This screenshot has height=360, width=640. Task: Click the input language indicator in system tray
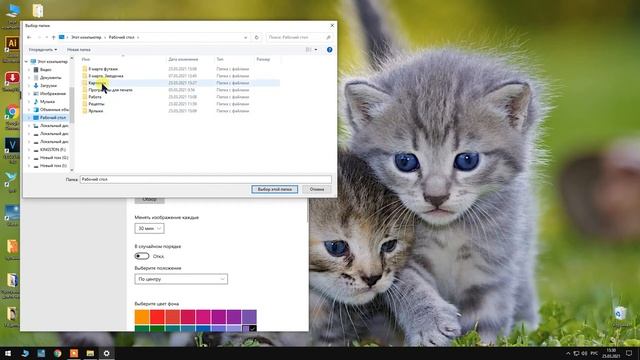594,353
